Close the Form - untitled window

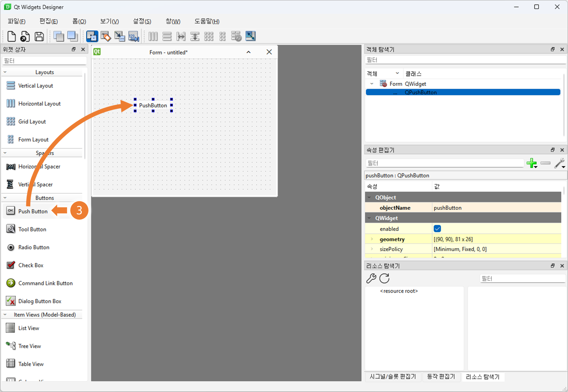tap(269, 52)
